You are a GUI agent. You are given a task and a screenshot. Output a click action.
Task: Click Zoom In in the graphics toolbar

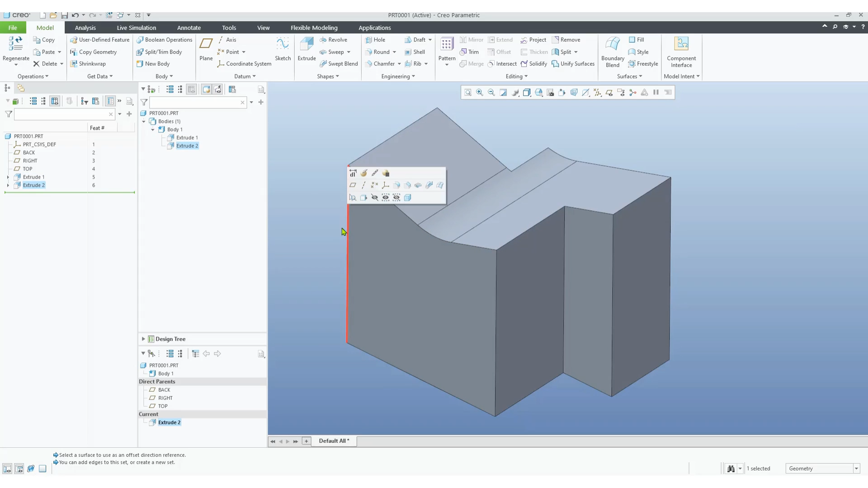(x=480, y=93)
